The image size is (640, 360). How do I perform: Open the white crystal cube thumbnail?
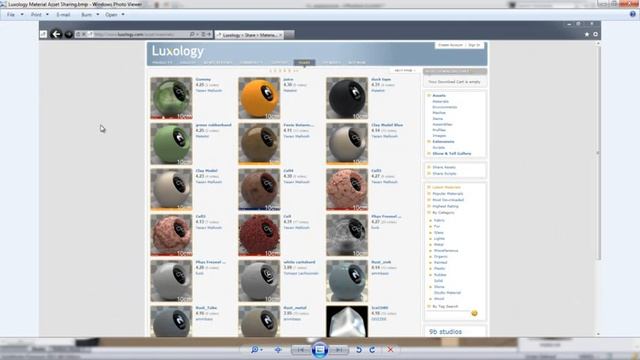(x=347, y=322)
